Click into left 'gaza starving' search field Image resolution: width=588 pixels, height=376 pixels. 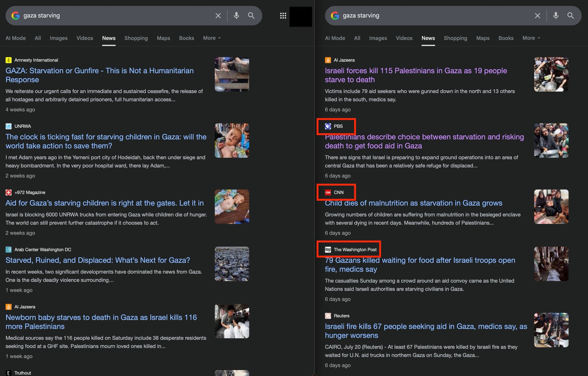click(x=118, y=16)
